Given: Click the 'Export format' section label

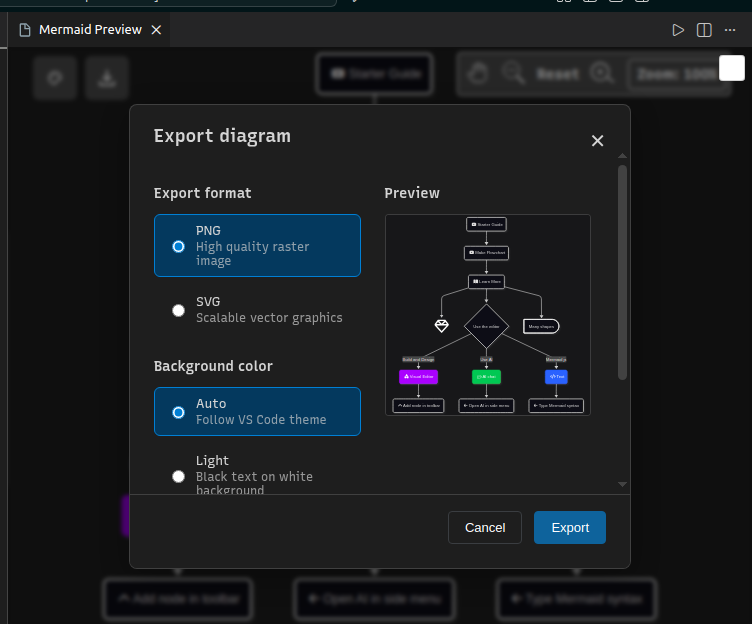Looking at the screenshot, I should (202, 193).
